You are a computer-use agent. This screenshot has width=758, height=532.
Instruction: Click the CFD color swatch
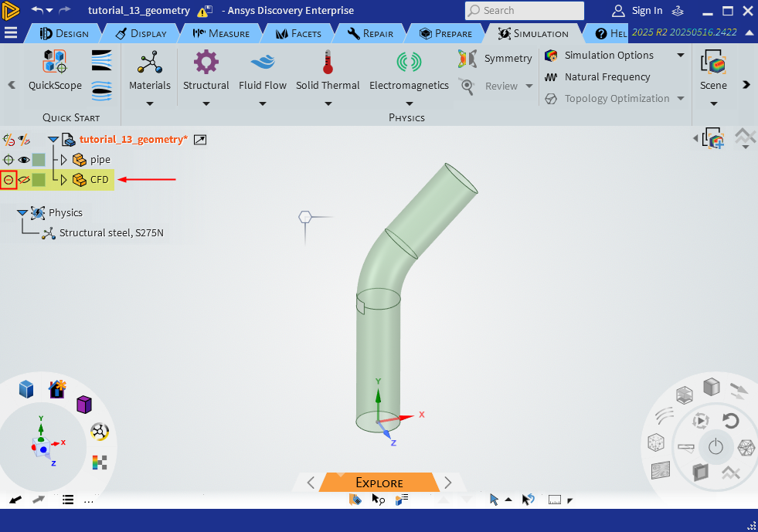click(38, 180)
